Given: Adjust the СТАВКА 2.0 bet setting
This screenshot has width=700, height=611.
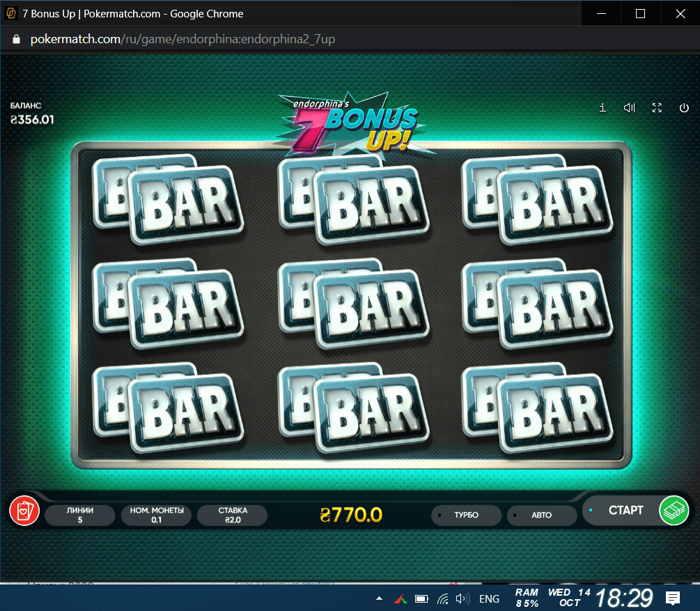Looking at the screenshot, I should (233, 515).
